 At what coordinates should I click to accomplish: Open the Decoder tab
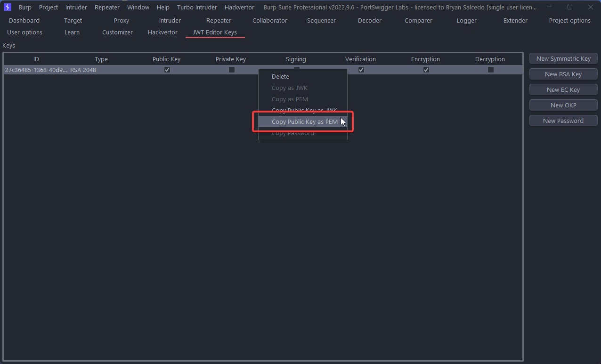click(x=370, y=20)
